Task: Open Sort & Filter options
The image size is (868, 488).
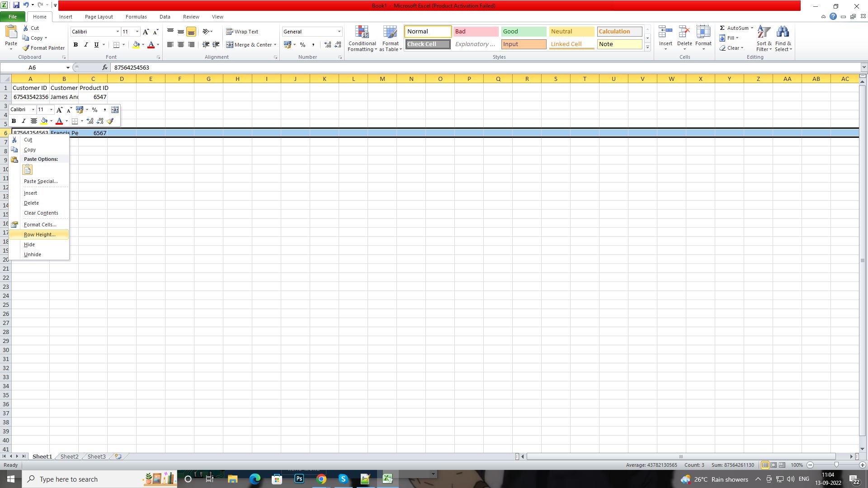Action: 764,38
